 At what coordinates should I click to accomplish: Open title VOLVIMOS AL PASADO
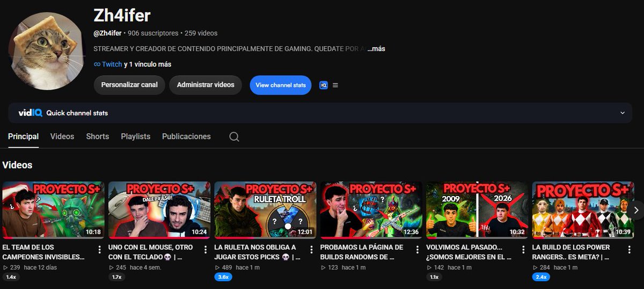[469, 252]
